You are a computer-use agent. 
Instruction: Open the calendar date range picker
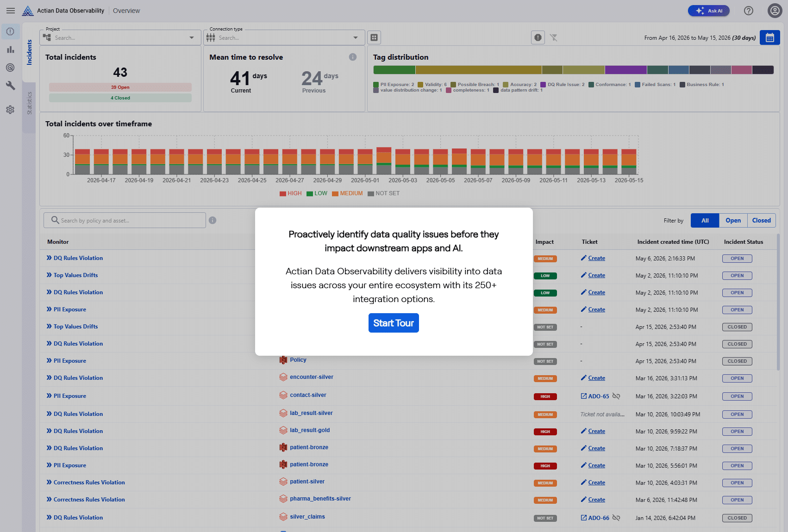coord(770,37)
